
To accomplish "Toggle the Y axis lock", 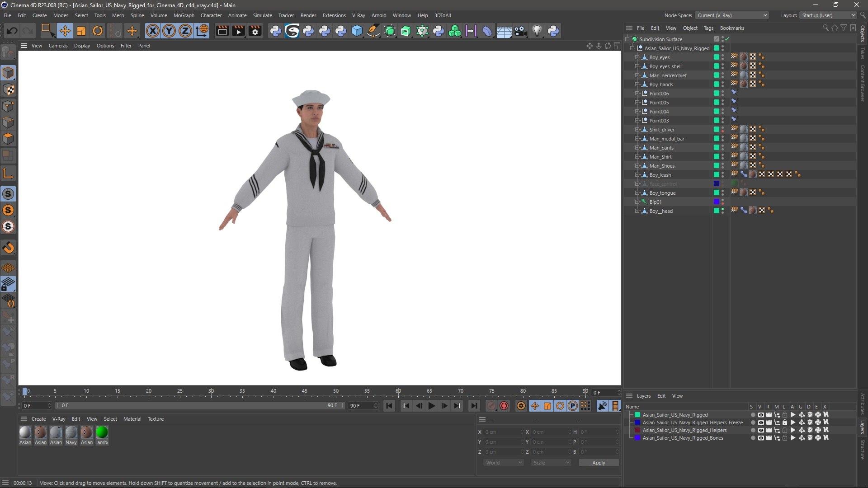I will click(x=169, y=31).
